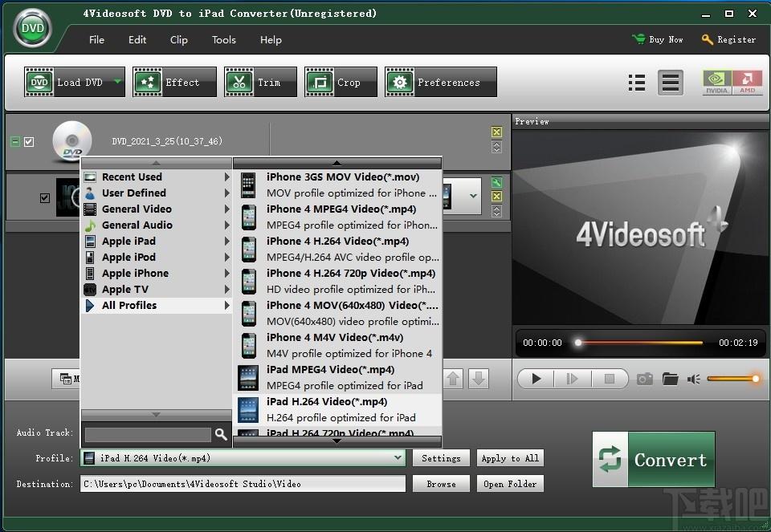Toggle AMD acceleration icon
This screenshot has width=771, height=532.
click(748, 83)
